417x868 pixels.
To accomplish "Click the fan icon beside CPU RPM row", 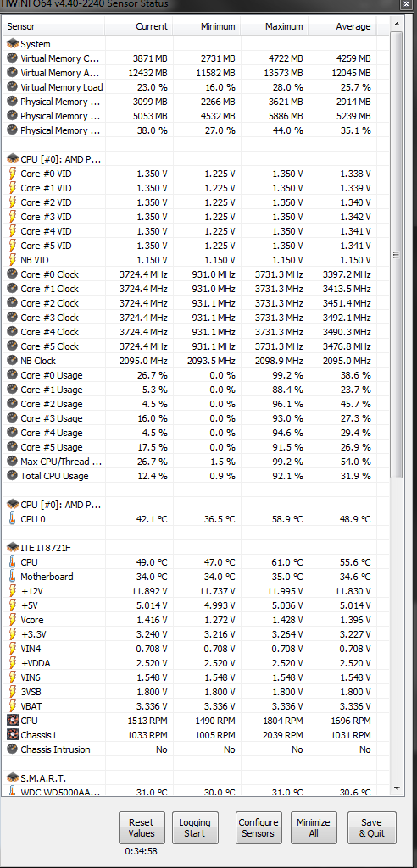I will [x=12, y=720].
